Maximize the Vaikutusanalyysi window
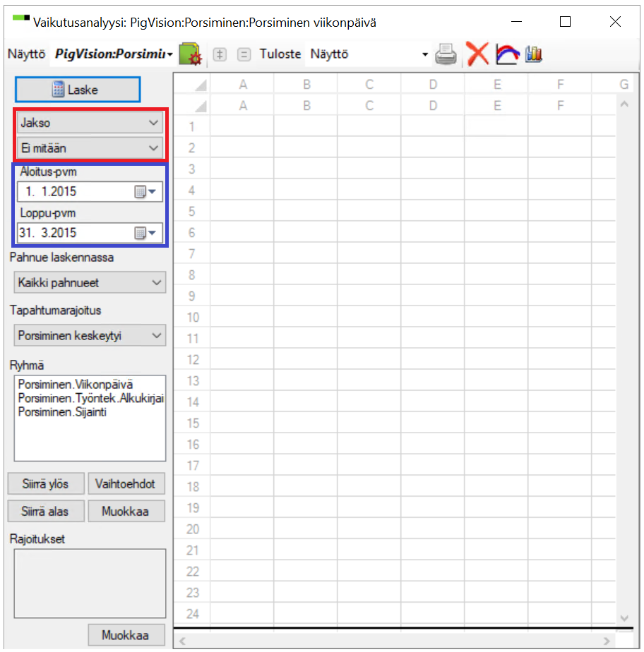The width and height of the screenshot is (644, 652). (565, 22)
